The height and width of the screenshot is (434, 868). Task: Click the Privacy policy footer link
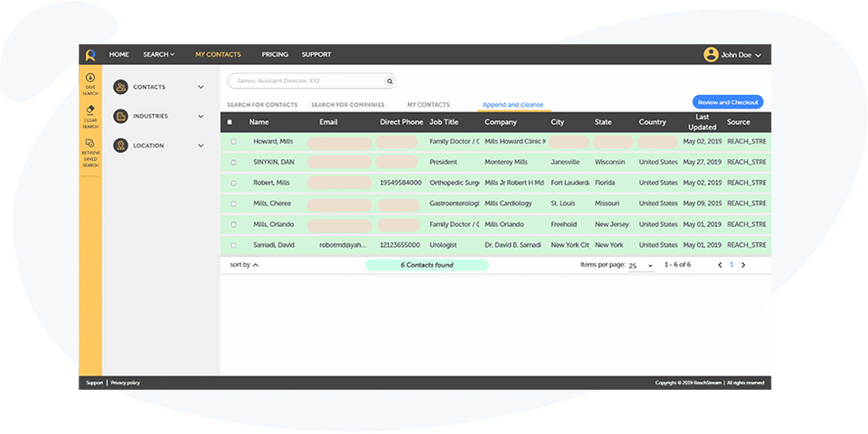tap(125, 383)
